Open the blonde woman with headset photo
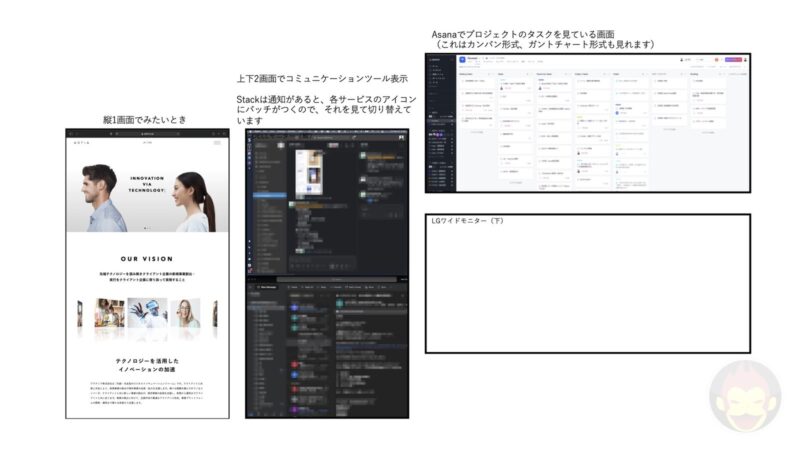The width and height of the screenshot is (800, 450). [x=185, y=313]
